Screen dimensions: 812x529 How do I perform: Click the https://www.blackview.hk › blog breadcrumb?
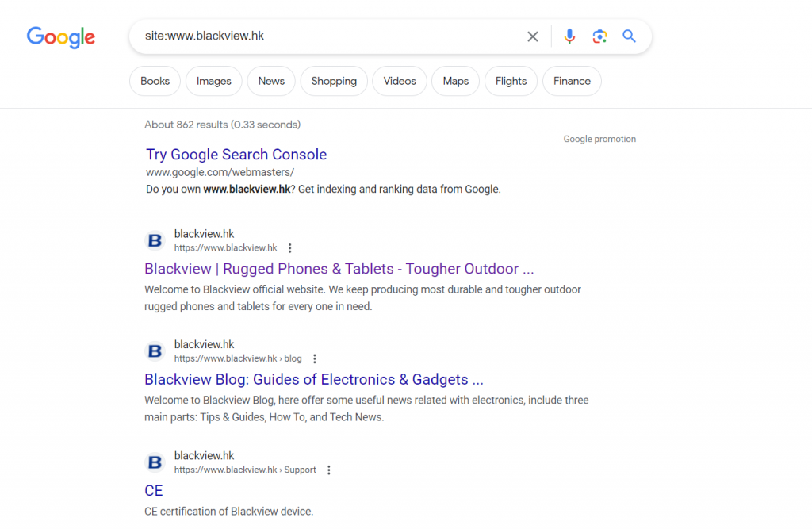coord(238,358)
